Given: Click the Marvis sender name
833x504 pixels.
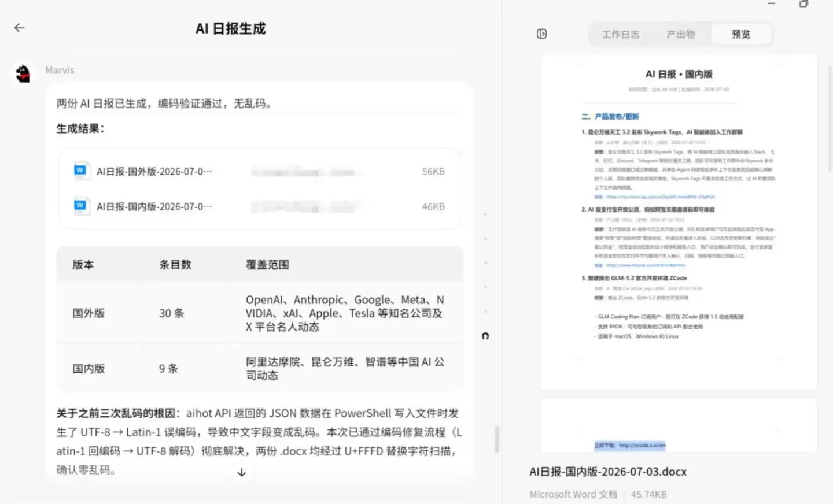Looking at the screenshot, I should coord(60,70).
